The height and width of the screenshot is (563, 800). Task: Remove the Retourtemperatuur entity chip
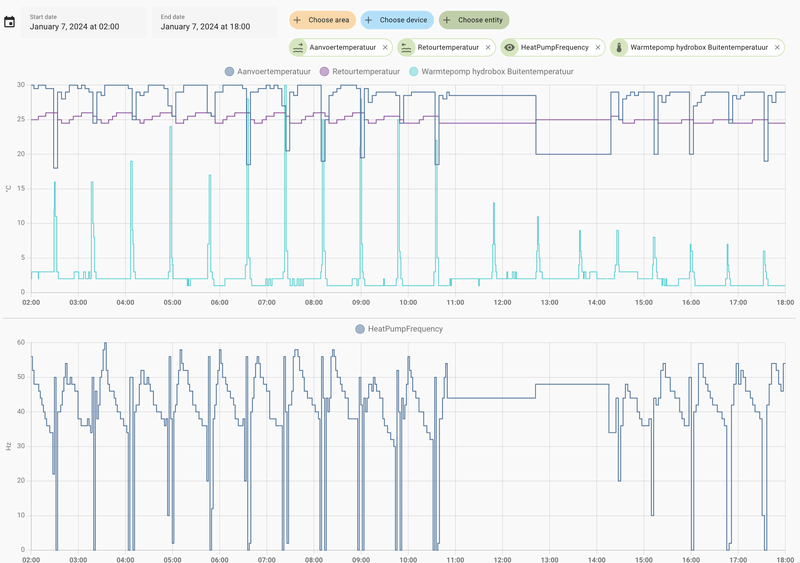click(x=488, y=47)
